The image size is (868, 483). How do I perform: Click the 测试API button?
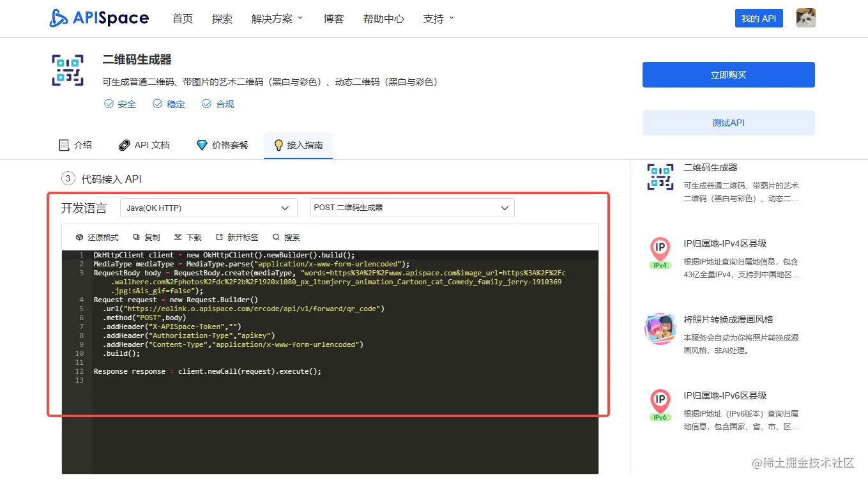[x=729, y=123]
